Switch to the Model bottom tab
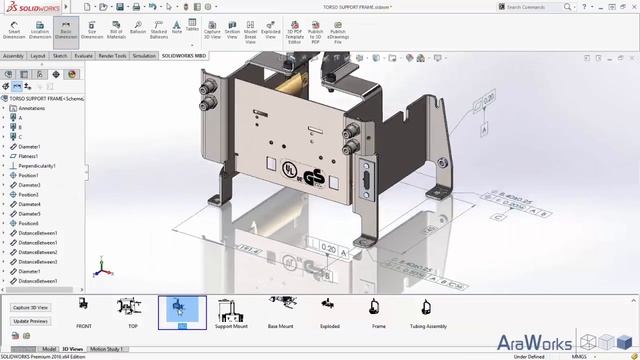Viewport: 640px width, 360px height. (49, 349)
